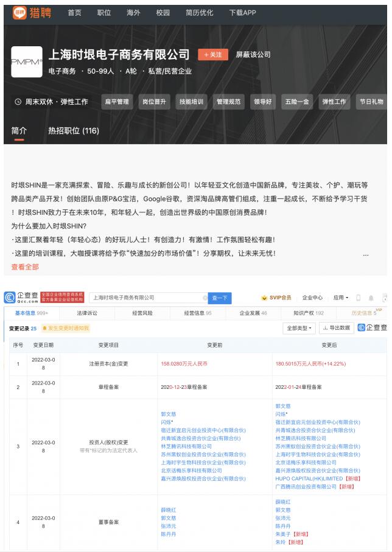Image resolution: width=392 pixels, height=552 pixels.
Task: Follow the company with +关注 button
Action: click(x=213, y=55)
